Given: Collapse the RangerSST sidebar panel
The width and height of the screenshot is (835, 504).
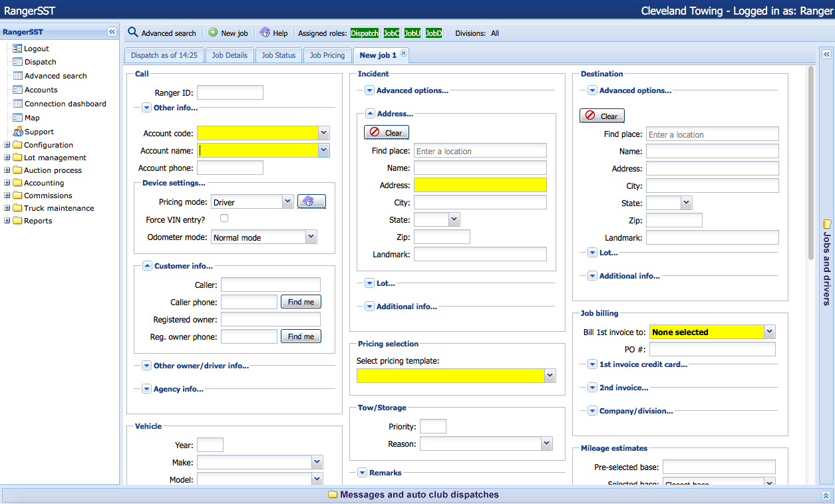Looking at the screenshot, I should click(112, 32).
